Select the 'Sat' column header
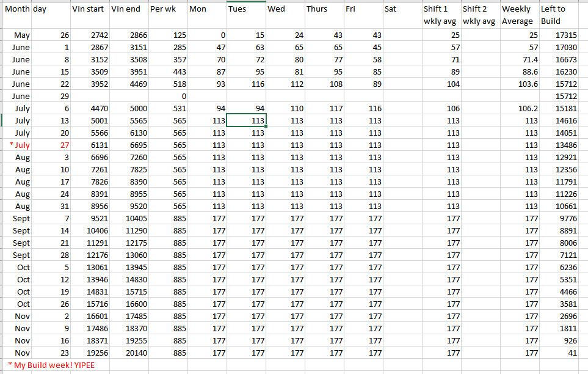This screenshot has width=588, height=374. pyautogui.click(x=401, y=9)
